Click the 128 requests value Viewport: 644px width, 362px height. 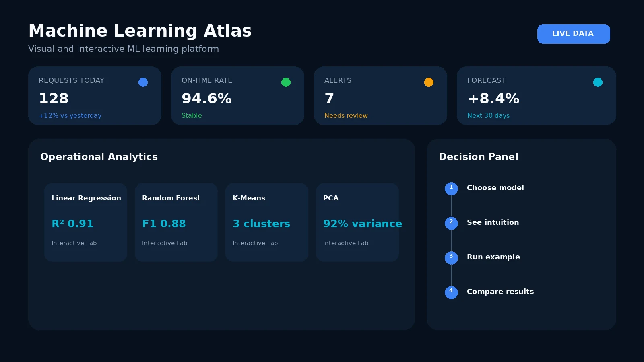tap(54, 99)
